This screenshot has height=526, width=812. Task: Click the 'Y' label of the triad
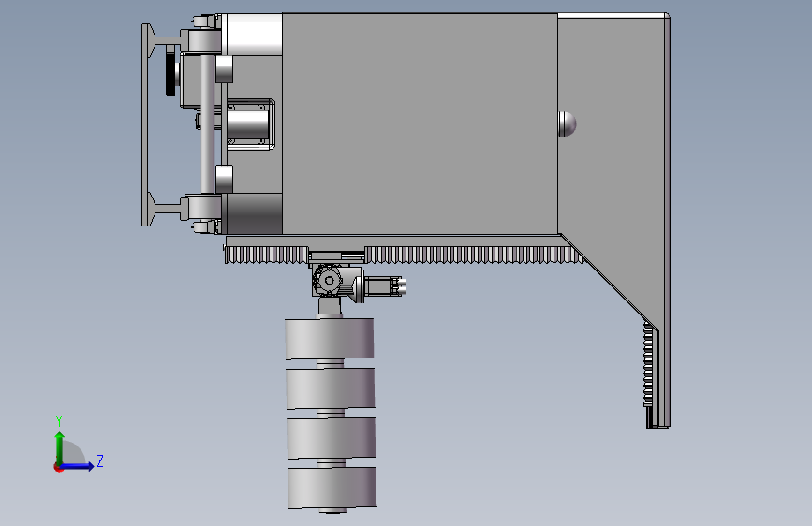[59, 420]
